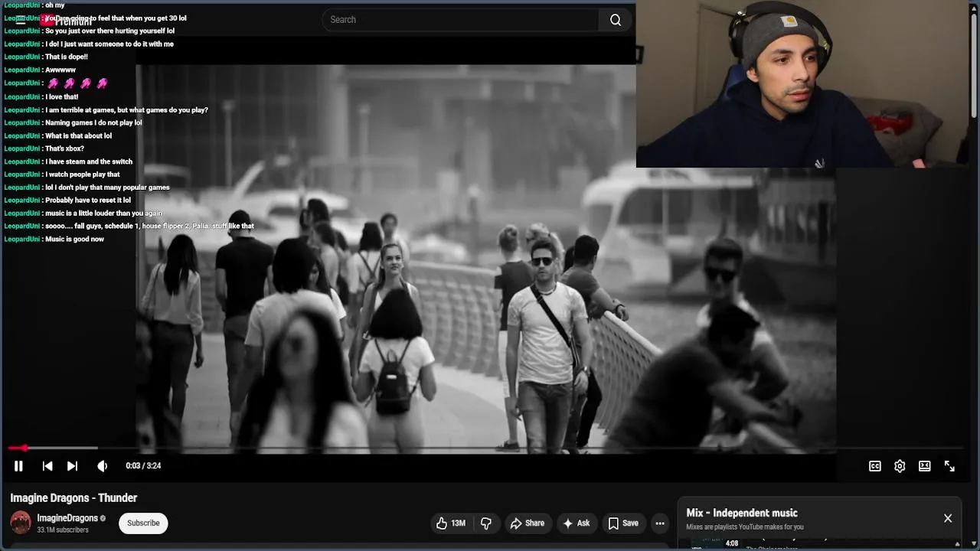
Task: Save video to a playlist
Action: click(x=623, y=523)
